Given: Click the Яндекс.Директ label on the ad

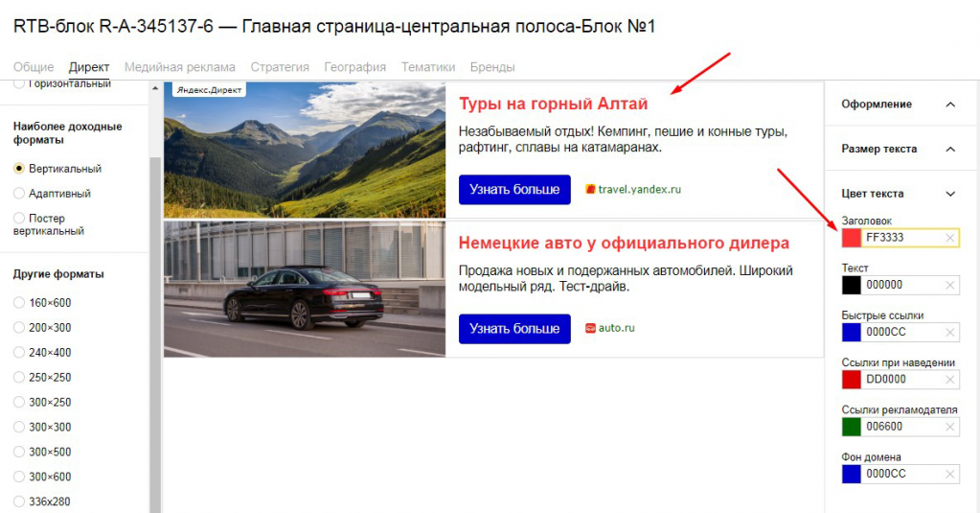Looking at the screenshot, I should point(209,90).
